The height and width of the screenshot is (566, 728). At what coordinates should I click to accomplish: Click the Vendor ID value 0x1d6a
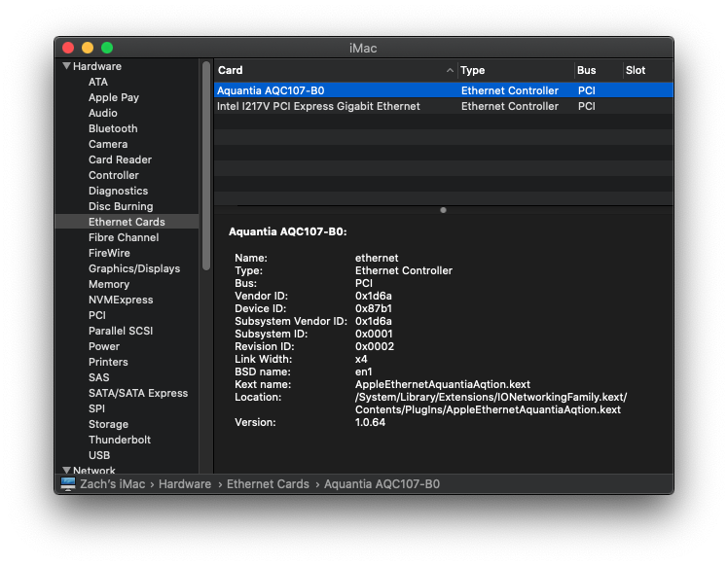[374, 296]
